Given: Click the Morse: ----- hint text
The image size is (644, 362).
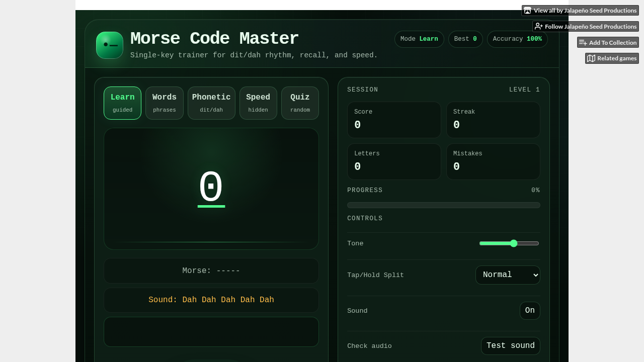Looking at the screenshot, I should coord(211,271).
